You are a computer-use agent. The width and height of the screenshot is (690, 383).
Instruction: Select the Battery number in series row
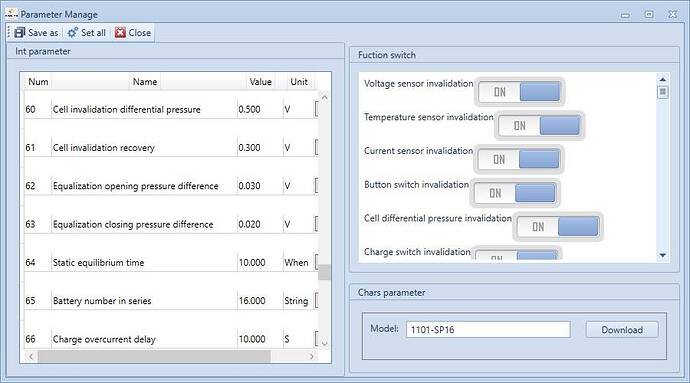click(171, 301)
